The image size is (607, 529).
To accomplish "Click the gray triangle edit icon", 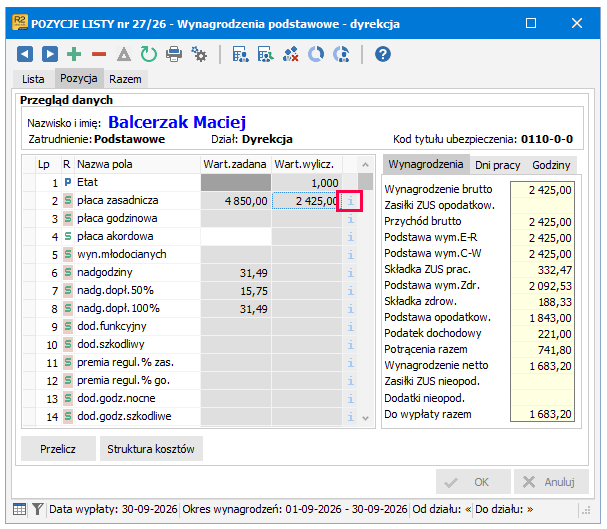I will coord(124,54).
